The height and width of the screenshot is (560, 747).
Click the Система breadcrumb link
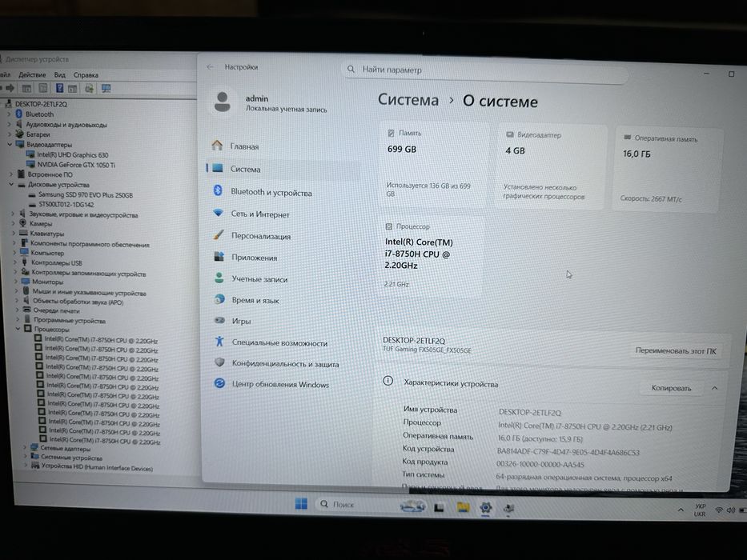(408, 99)
